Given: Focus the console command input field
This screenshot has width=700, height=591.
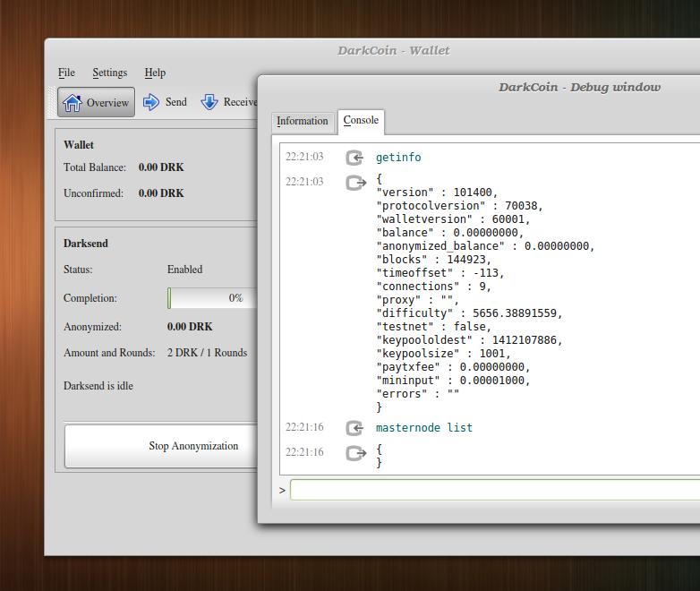Looking at the screenshot, I should (x=494, y=490).
